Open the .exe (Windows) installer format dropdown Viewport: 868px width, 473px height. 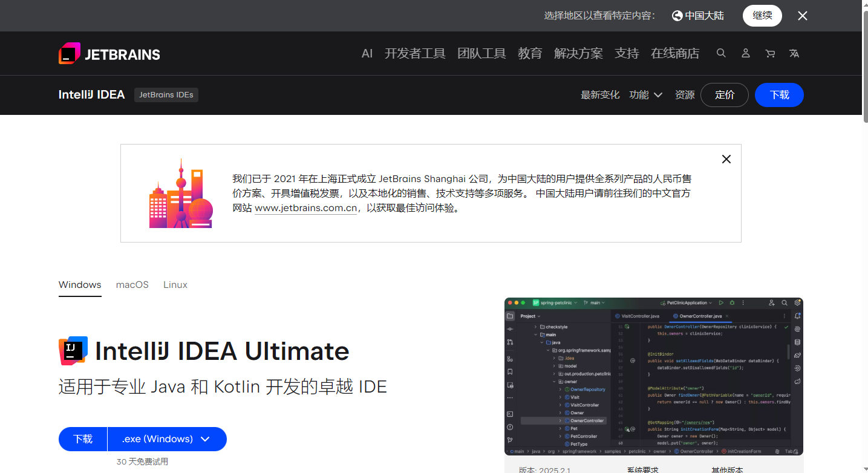point(166,439)
